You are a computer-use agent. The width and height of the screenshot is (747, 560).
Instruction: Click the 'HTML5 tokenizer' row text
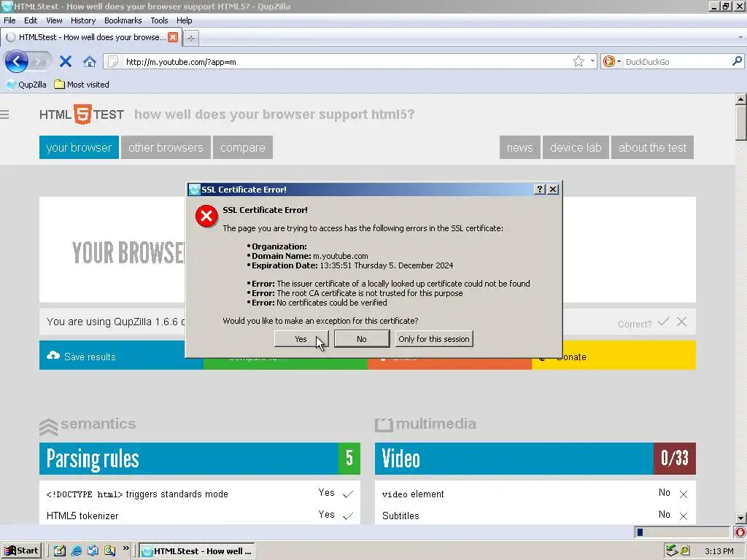click(x=82, y=516)
